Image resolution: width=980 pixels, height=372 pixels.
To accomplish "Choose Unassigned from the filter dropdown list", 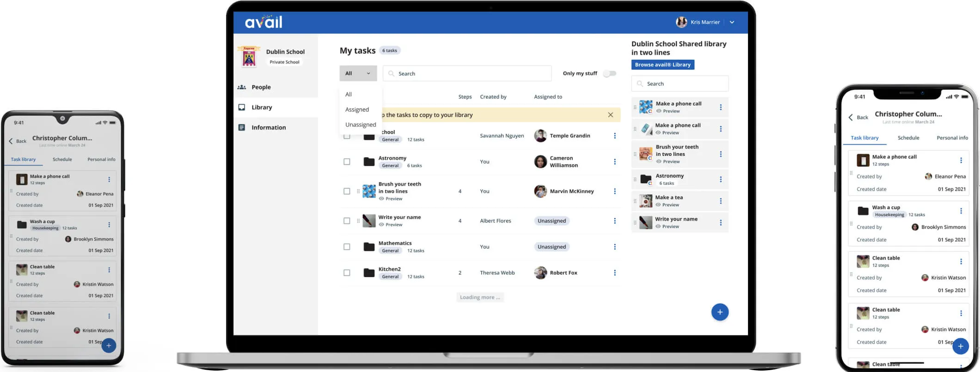I will tap(361, 125).
